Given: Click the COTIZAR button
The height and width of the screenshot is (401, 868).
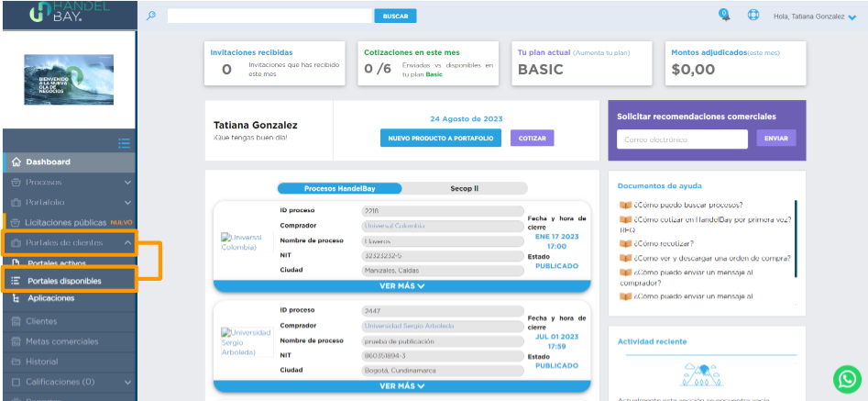Looking at the screenshot, I should coord(532,138).
